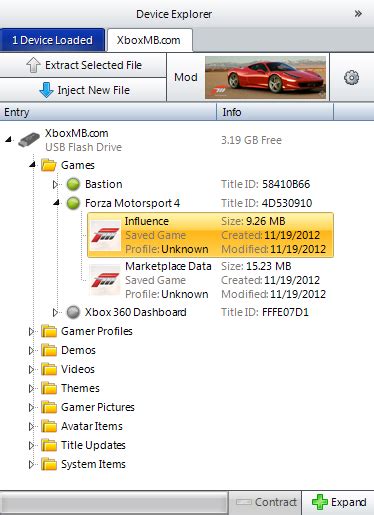This screenshot has width=374, height=515.
Task: Click the Demos folder icon
Action: coord(49,350)
